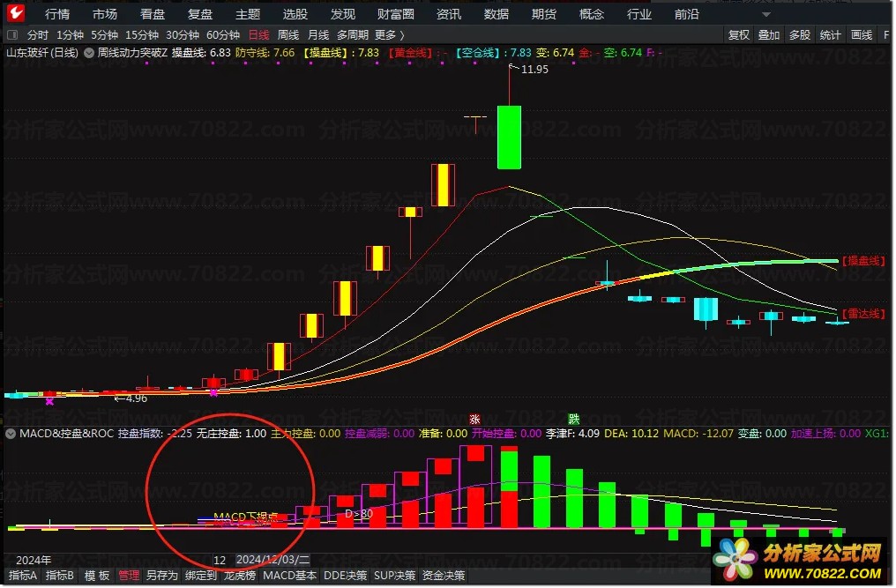Click the date label 2024/12/03/二

[273, 560]
